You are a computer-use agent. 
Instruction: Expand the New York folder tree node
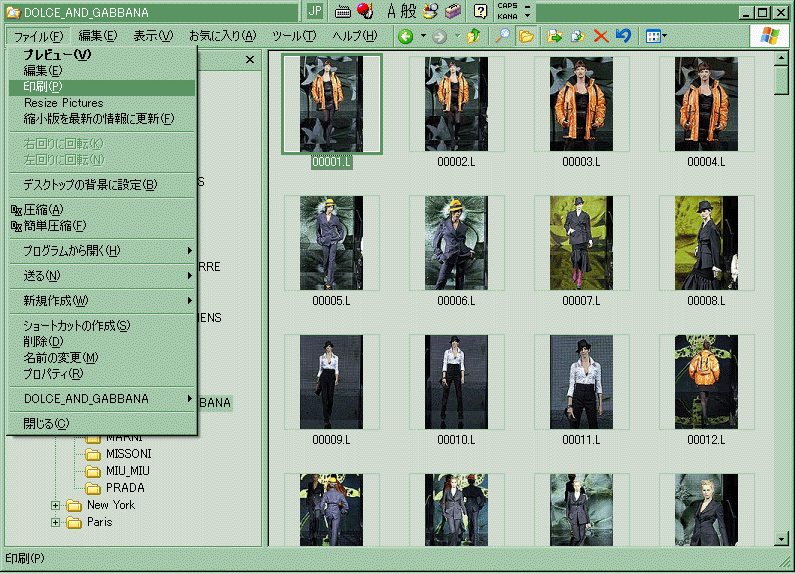pyautogui.click(x=57, y=505)
